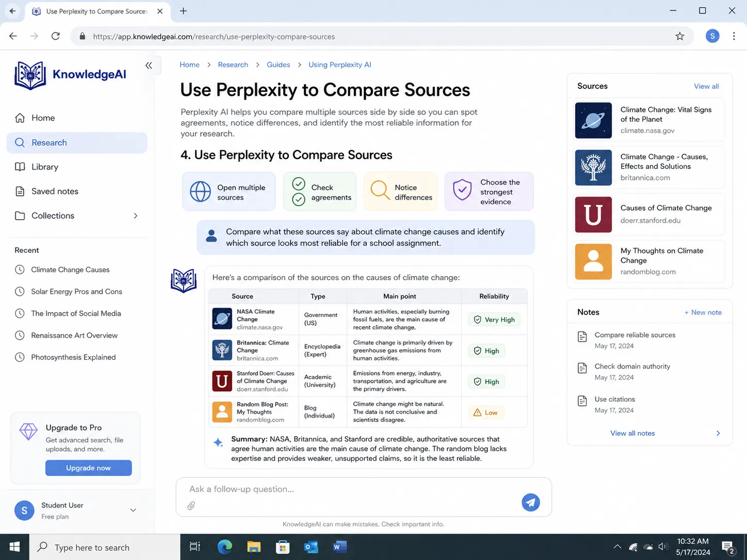Click the NASA planet icon in the comparison table

click(222, 319)
